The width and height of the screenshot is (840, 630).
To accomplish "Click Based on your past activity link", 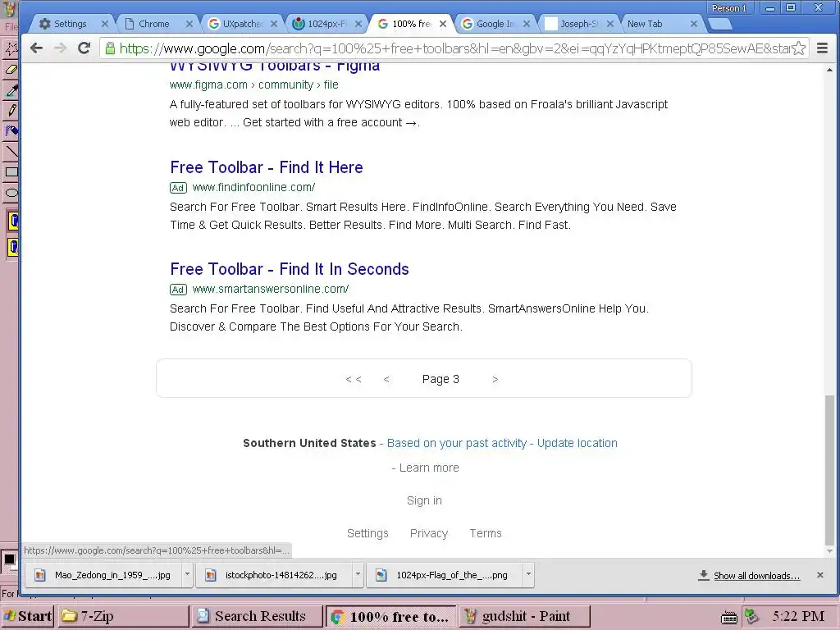I will tap(456, 443).
